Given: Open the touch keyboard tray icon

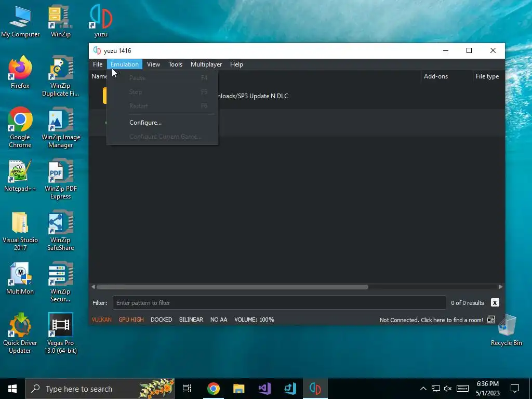Looking at the screenshot, I should pyautogui.click(x=462, y=389).
